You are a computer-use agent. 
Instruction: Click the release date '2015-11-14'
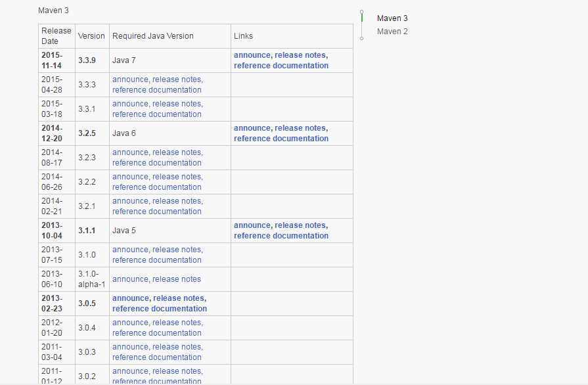pos(52,60)
